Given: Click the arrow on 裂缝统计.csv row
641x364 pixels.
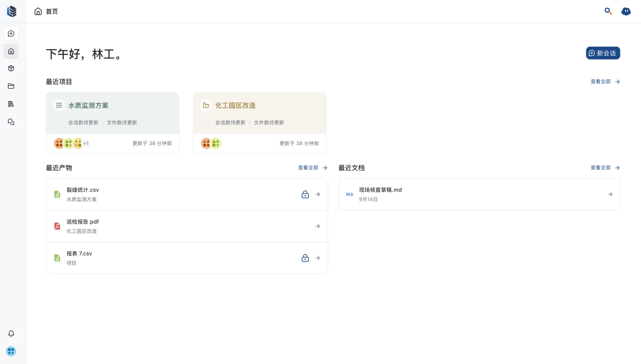Looking at the screenshot, I should (318, 194).
